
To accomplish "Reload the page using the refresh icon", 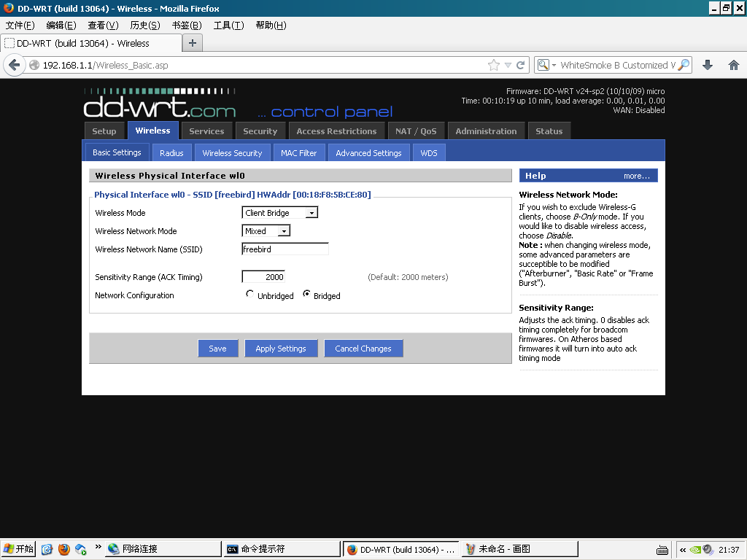I will pos(520,65).
